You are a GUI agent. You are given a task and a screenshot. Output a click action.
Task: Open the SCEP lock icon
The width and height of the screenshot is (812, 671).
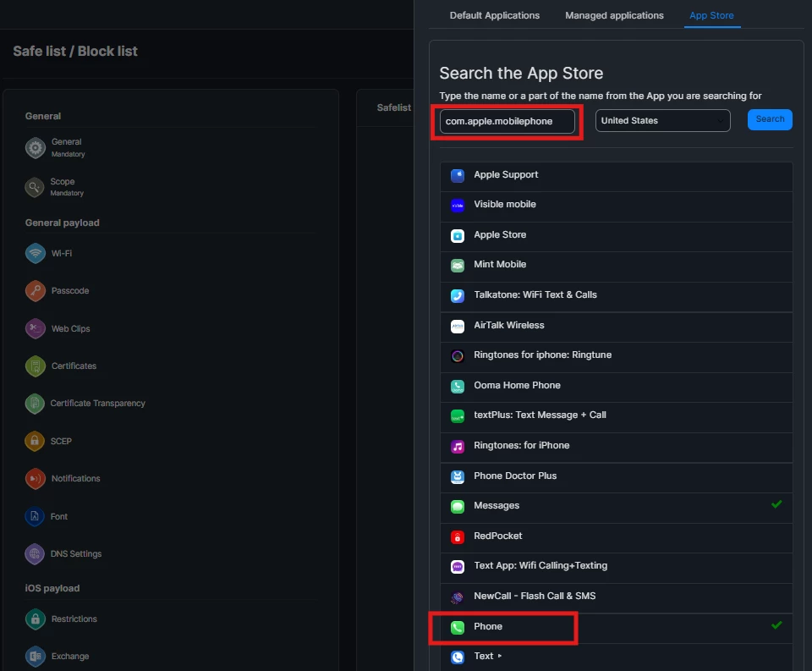click(x=35, y=441)
